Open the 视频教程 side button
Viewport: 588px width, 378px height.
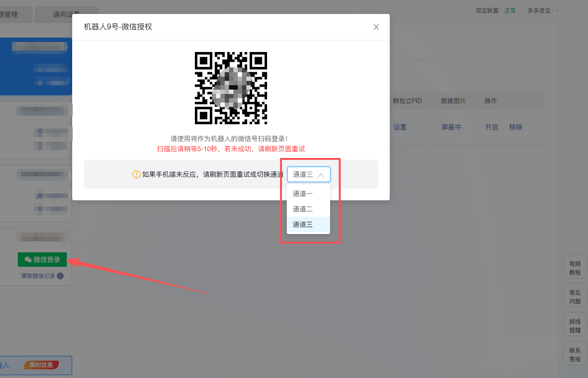click(x=575, y=268)
